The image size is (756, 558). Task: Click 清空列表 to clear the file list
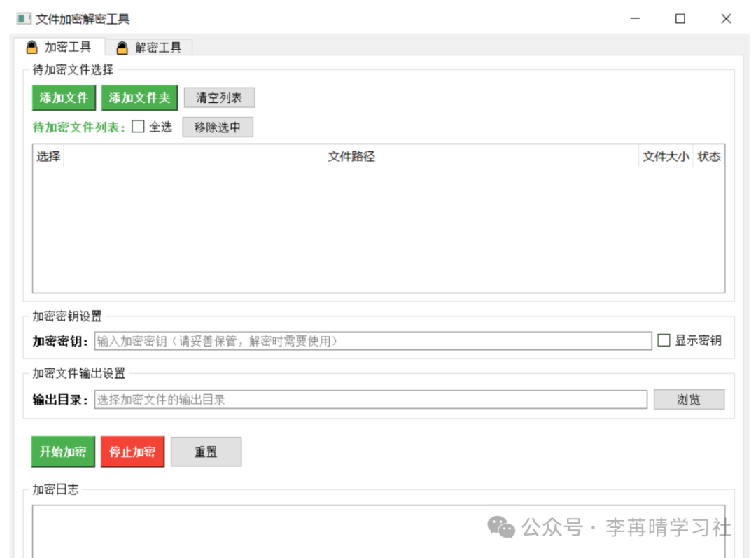219,98
